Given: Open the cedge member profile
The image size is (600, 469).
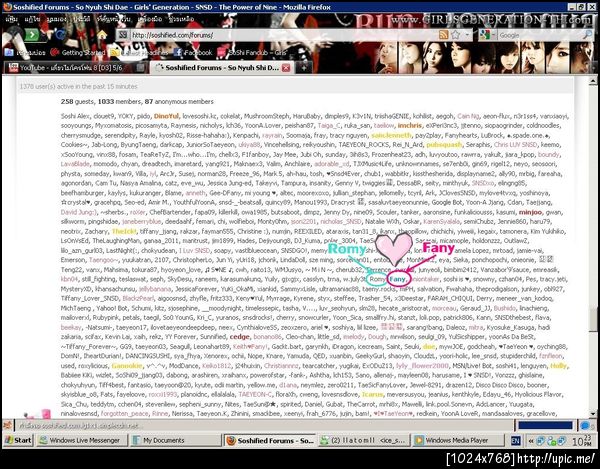Looking at the screenshot, I should click(240, 337).
